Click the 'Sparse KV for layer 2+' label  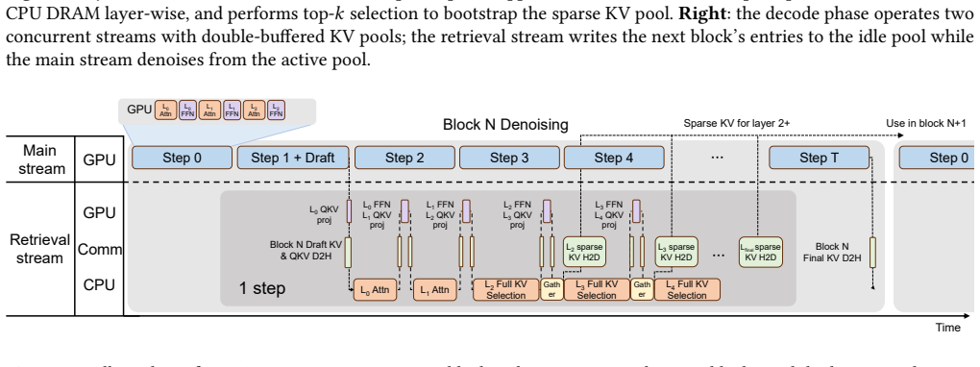coord(736,124)
